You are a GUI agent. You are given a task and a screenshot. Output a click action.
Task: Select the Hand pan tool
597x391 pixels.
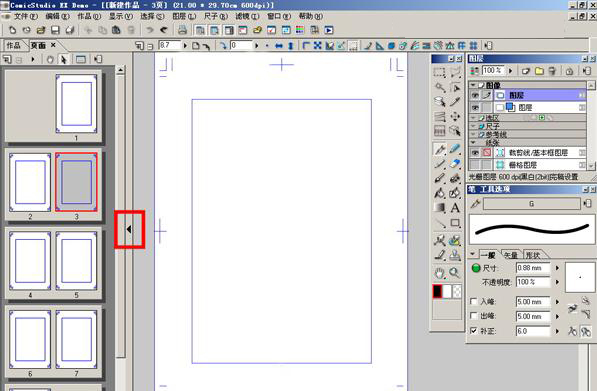[x=440, y=273]
